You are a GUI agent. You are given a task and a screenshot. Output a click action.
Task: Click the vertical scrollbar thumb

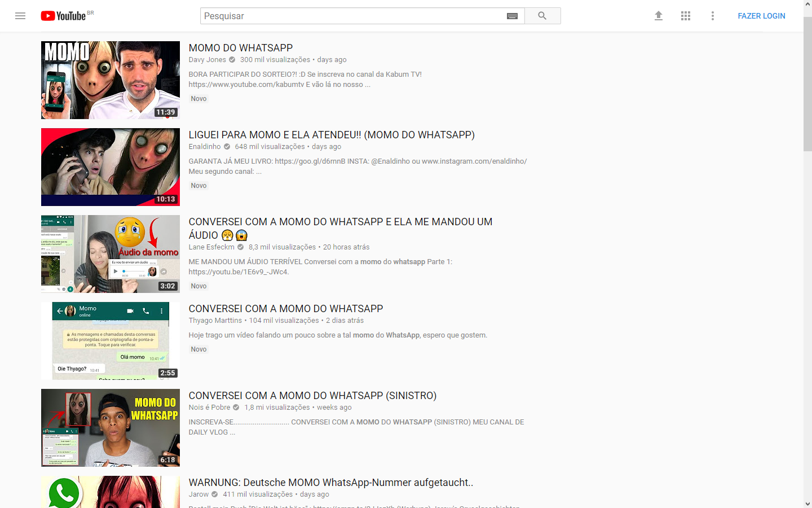tap(807, 84)
